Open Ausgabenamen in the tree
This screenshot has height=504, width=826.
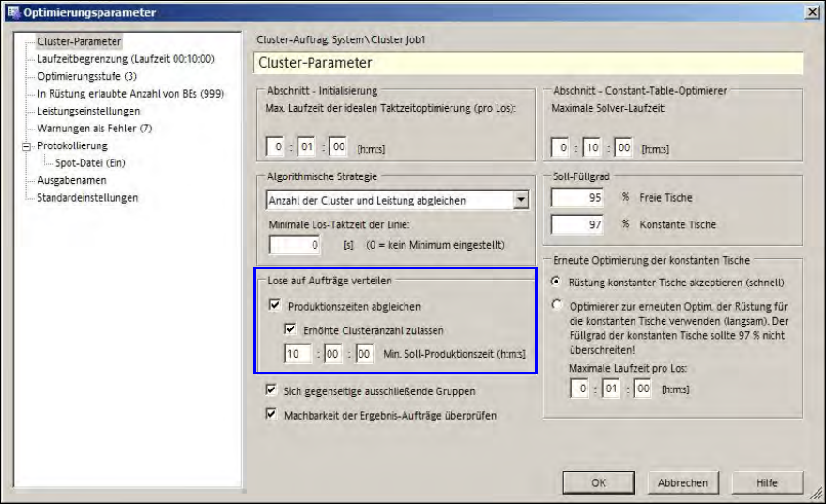(x=71, y=180)
